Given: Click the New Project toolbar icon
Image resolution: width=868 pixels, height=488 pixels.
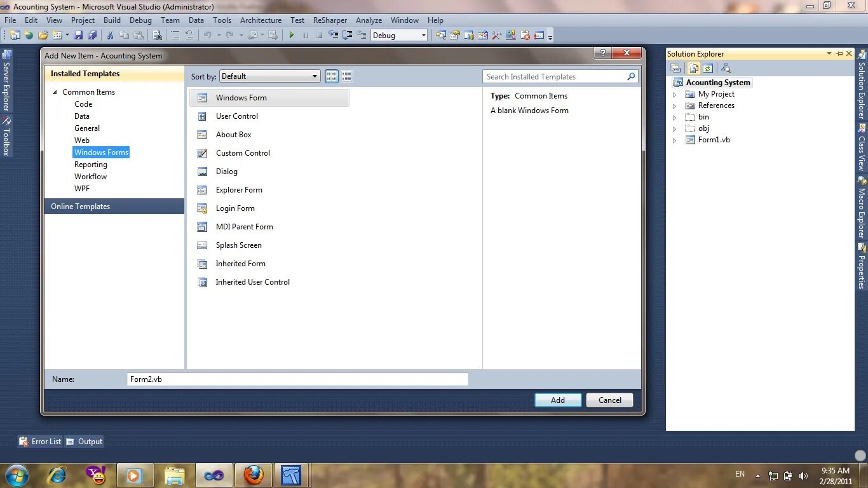Looking at the screenshot, I should pos(15,36).
